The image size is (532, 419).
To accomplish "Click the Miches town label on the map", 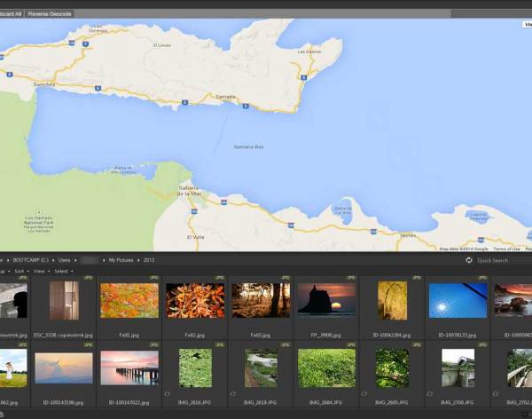I will point(408,235).
